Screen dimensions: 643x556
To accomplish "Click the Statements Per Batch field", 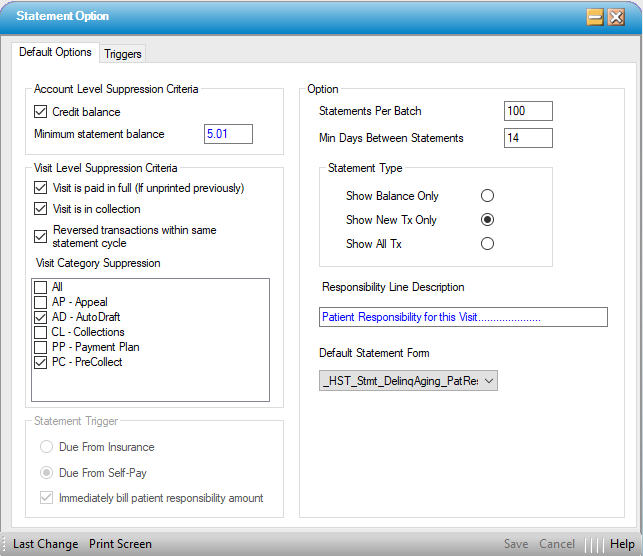I will click(528, 111).
